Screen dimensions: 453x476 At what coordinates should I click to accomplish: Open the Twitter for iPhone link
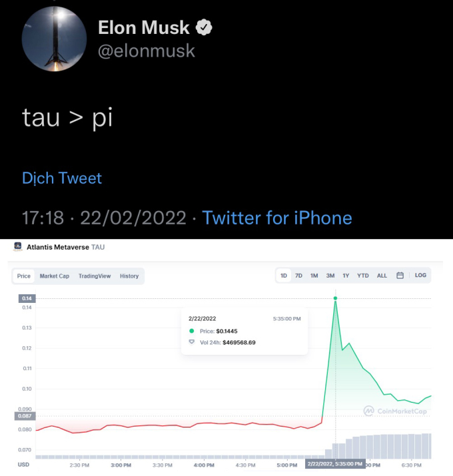pos(277,218)
